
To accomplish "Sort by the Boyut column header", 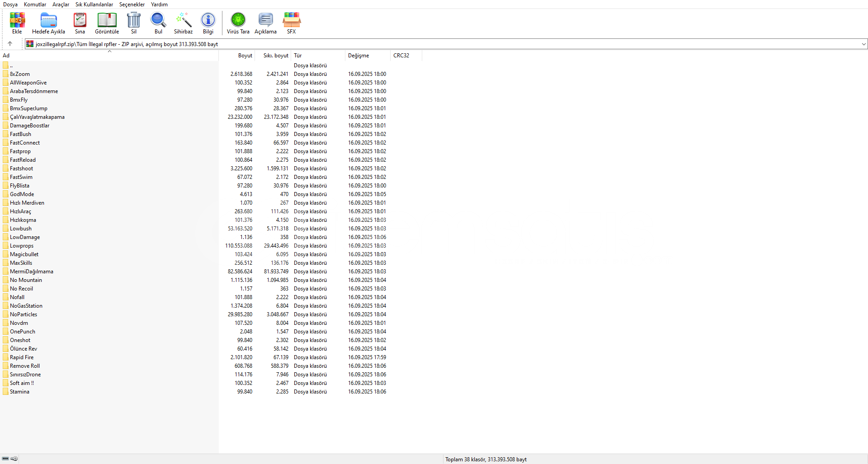I will pos(237,56).
